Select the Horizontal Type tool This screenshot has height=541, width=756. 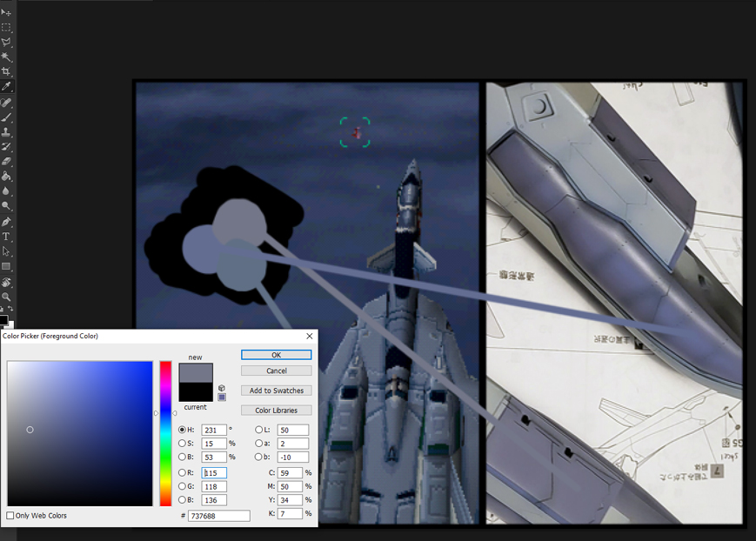pos(6,237)
